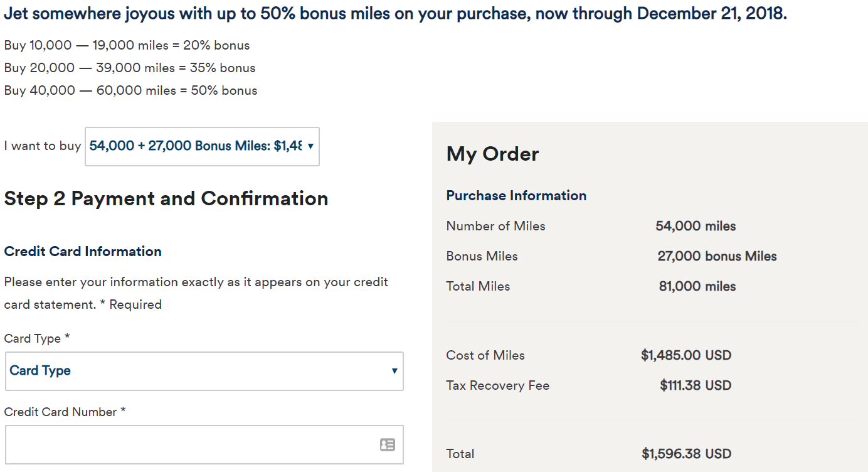Click the Jet somewhere joyous promo headline
The height and width of the screenshot is (472, 868).
(395, 14)
